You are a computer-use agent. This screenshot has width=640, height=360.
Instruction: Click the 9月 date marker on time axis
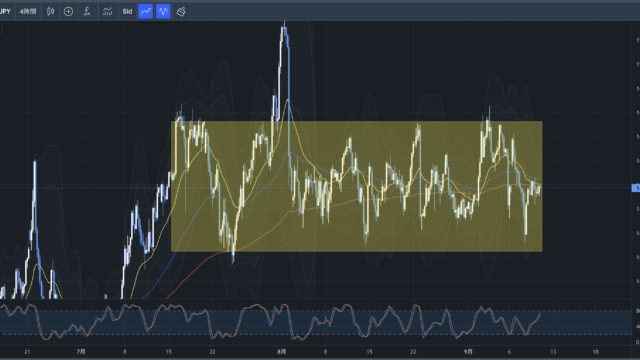coord(468,351)
